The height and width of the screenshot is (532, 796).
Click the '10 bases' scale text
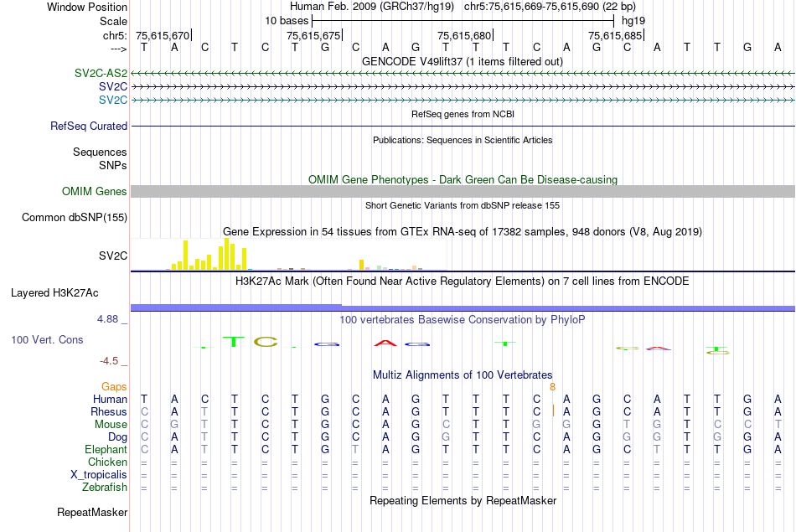287,21
